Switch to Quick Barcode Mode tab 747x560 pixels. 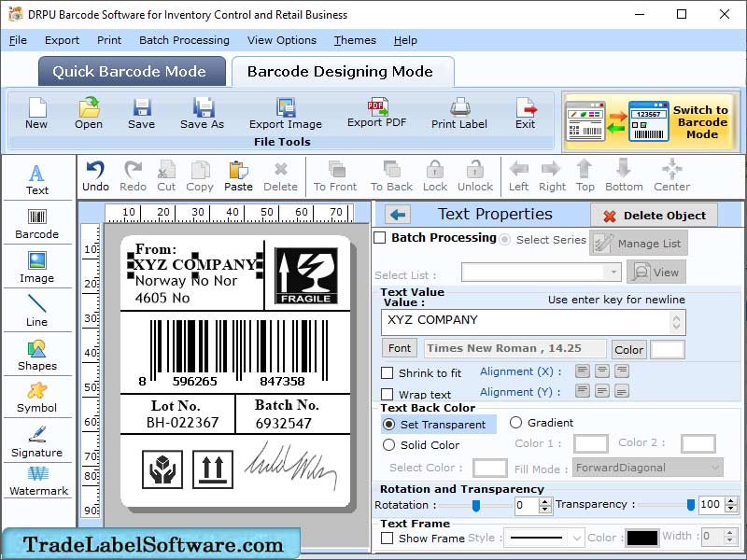pyautogui.click(x=131, y=71)
